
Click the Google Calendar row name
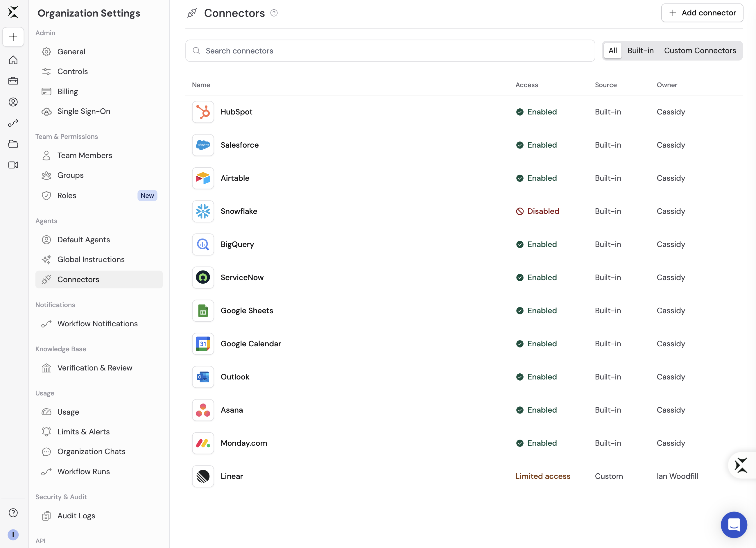(x=251, y=344)
